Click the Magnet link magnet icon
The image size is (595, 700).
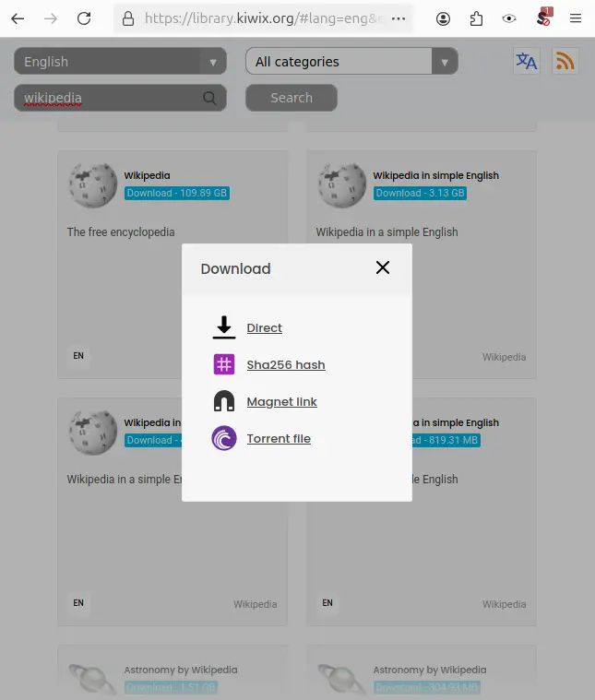pyautogui.click(x=224, y=401)
